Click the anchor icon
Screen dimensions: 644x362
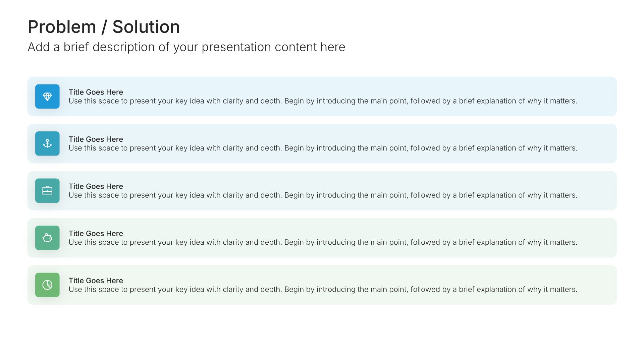47,143
